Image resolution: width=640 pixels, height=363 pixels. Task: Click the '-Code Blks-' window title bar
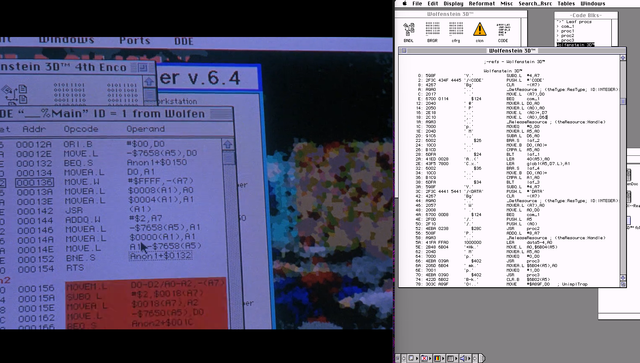[586, 15]
